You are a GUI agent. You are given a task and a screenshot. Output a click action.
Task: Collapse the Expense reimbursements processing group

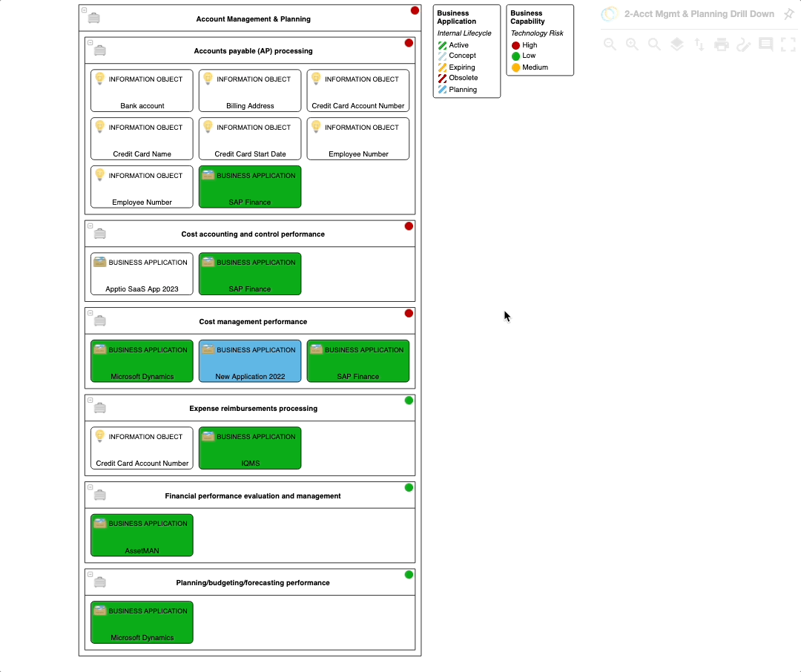coord(90,400)
